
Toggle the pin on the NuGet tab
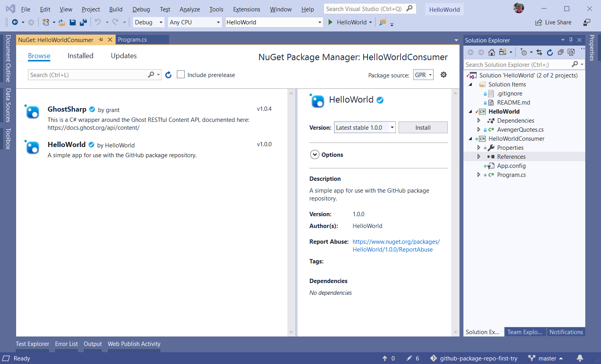point(101,40)
